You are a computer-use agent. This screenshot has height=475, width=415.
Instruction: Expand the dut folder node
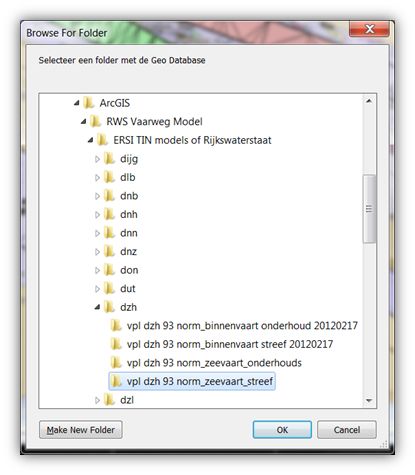97,289
